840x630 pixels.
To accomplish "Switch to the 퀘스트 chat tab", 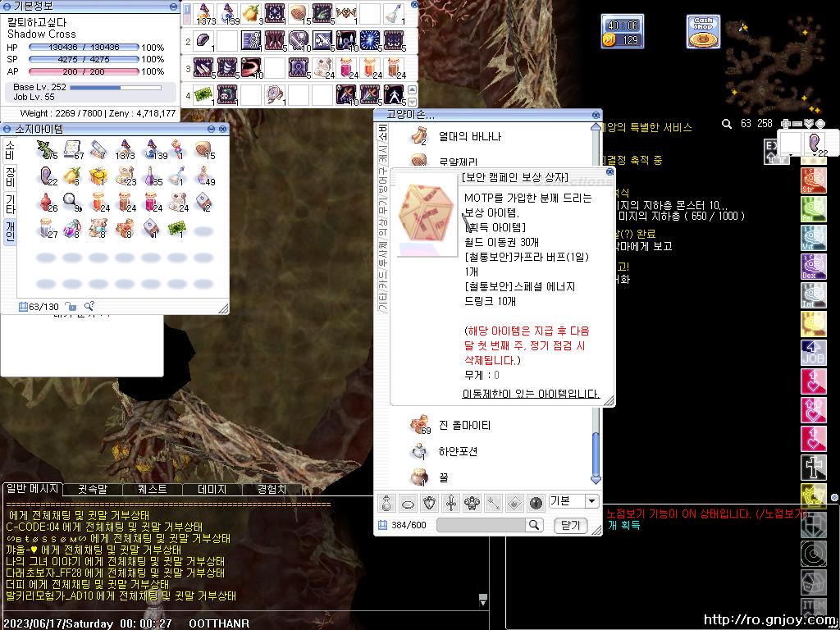I will [x=153, y=489].
